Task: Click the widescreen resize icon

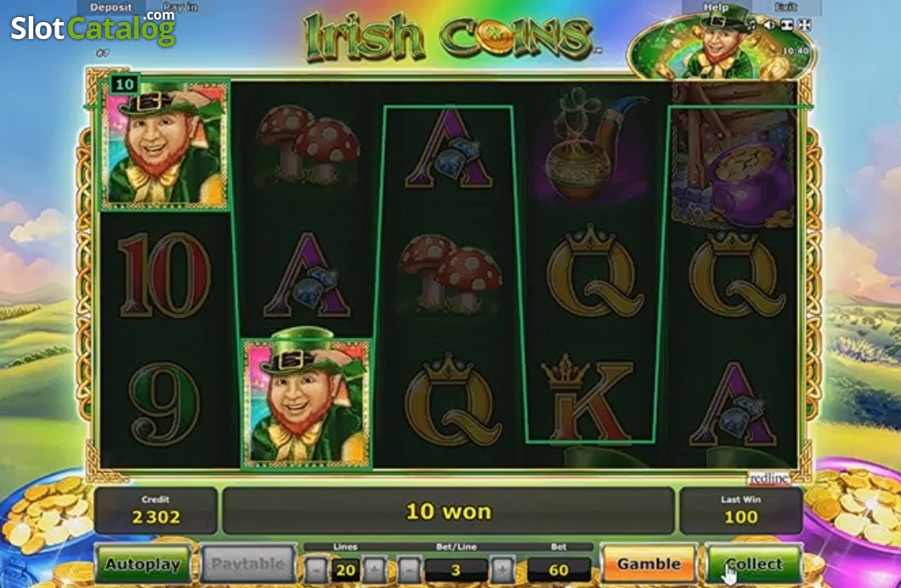Action: (787, 25)
